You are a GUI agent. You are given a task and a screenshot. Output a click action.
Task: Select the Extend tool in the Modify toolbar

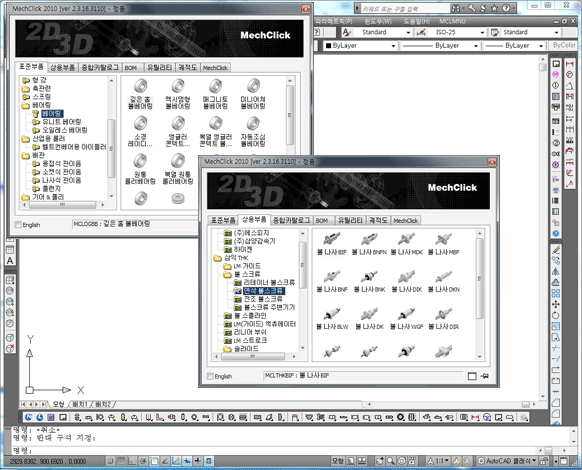pyautogui.click(x=556, y=359)
